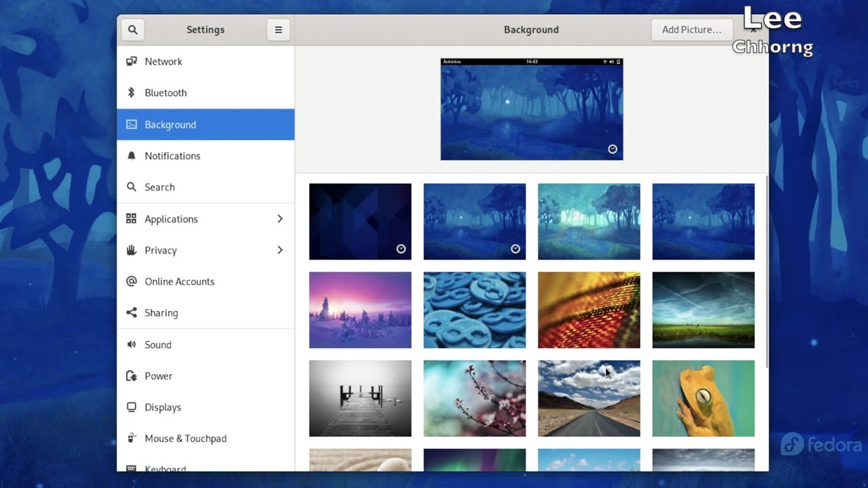The width and height of the screenshot is (868, 488).
Task: Click the Displays monitor icon
Action: tap(132, 407)
